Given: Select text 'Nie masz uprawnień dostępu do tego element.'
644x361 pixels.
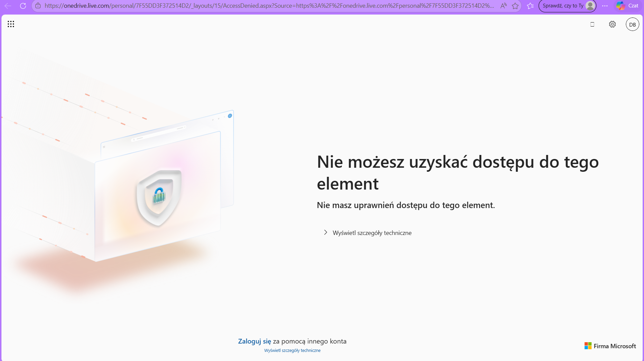Looking at the screenshot, I should tap(406, 205).
